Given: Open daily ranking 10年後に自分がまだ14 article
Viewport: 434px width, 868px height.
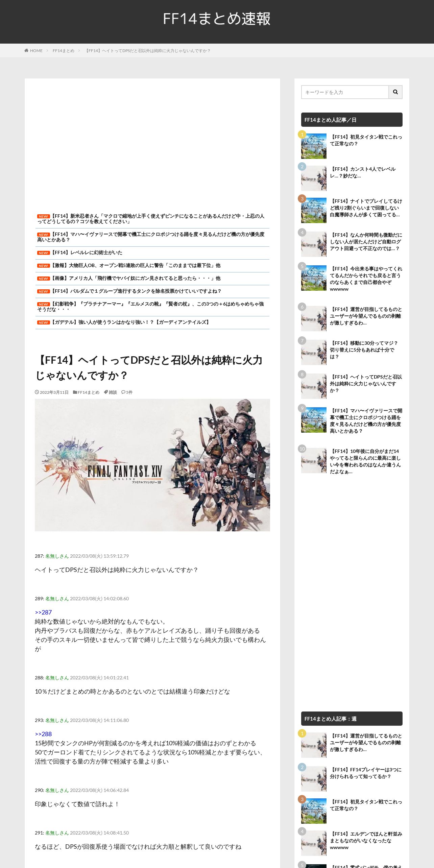Looking at the screenshot, I should coord(366,461).
